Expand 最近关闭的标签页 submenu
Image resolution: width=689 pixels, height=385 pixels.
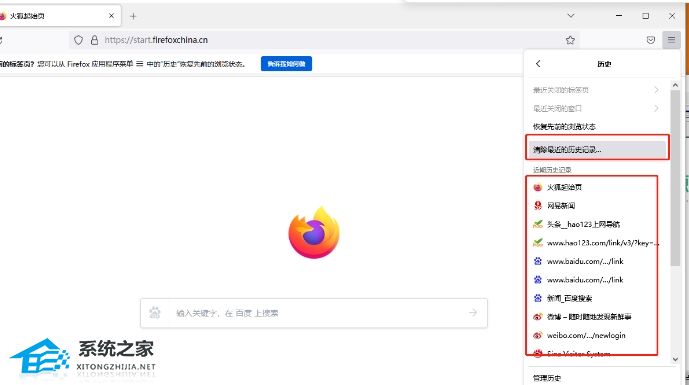pos(596,90)
